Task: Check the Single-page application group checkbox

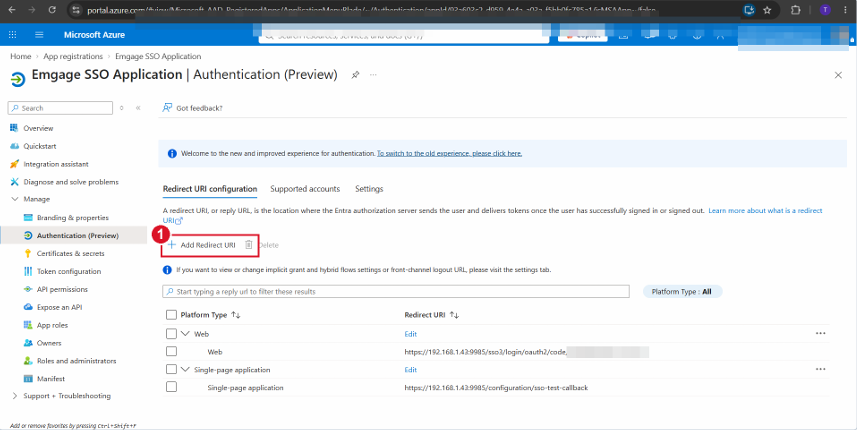Action: click(x=171, y=369)
